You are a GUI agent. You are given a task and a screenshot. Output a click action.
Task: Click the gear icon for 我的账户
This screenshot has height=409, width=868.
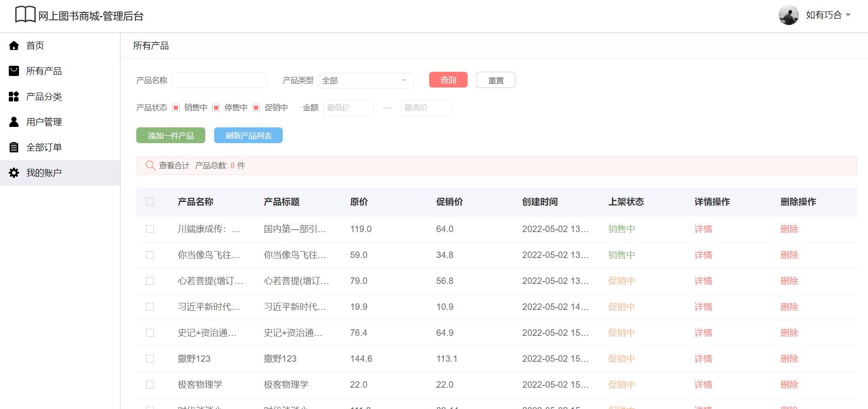pos(14,173)
